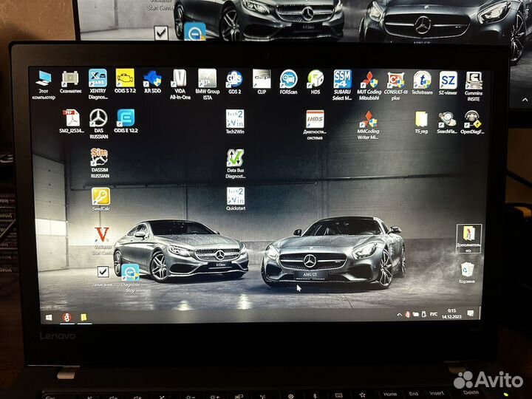Open ODIS E 12.2 shortcut
Image resolution: width=532 pixels, height=399 pixels.
[x=126, y=121]
